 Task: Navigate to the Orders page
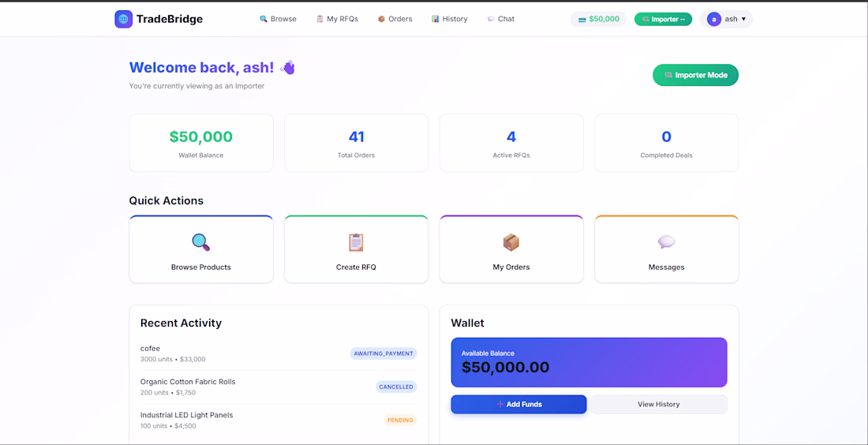click(395, 19)
